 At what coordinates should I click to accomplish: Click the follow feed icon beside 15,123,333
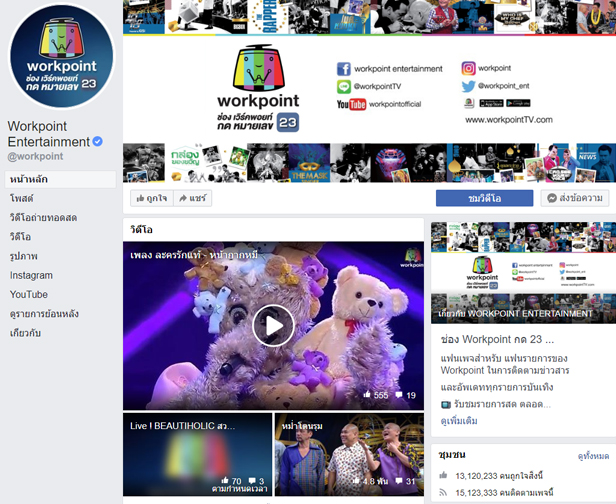click(x=444, y=492)
